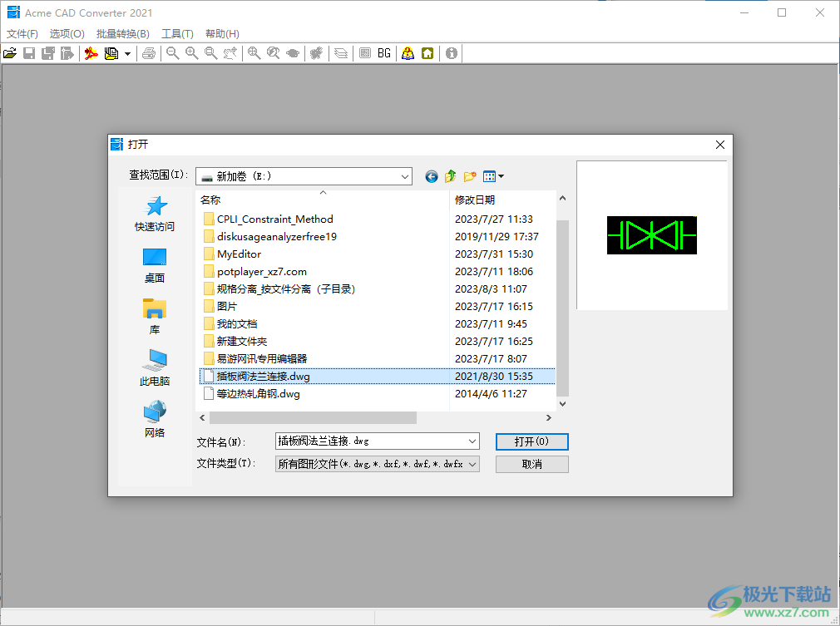840x626 pixels.
Task: Click the convert to PDF toolbar icon
Action: (x=91, y=53)
